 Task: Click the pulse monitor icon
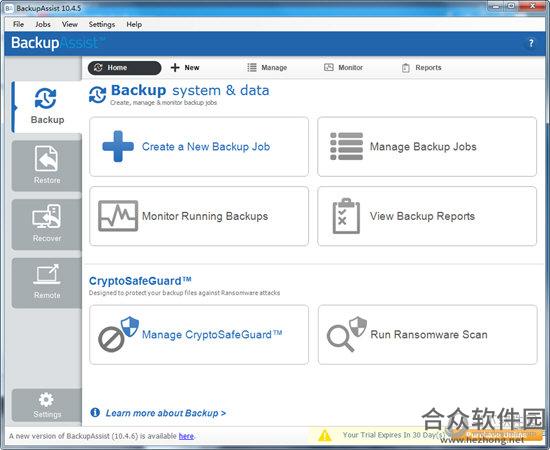coord(118,216)
